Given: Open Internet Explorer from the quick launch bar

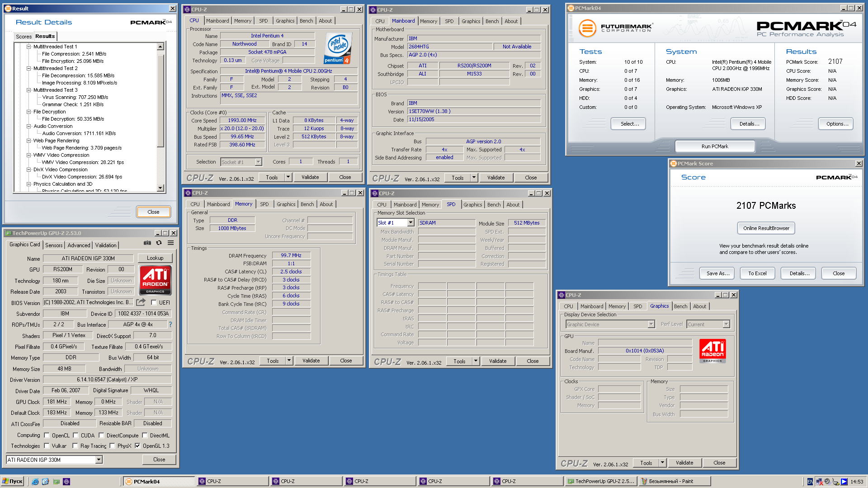Looking at the screenshot, I should click(x=35, y=482).
